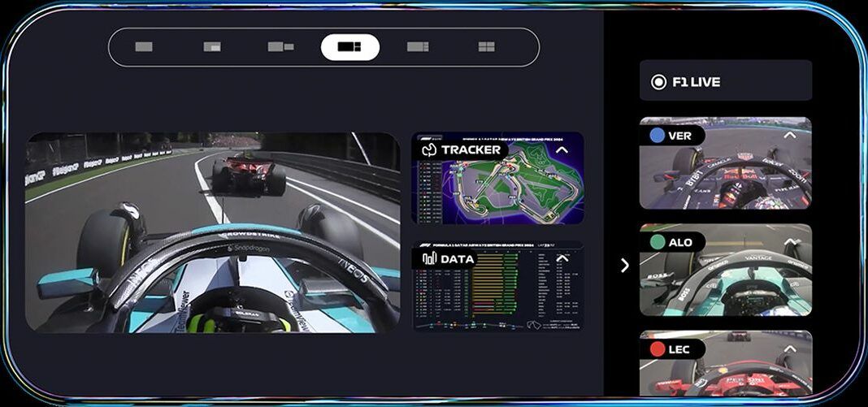The image size is (868, 407).
Task: Click the right arrow beside feed list
Action: click(x=624, y=265)
